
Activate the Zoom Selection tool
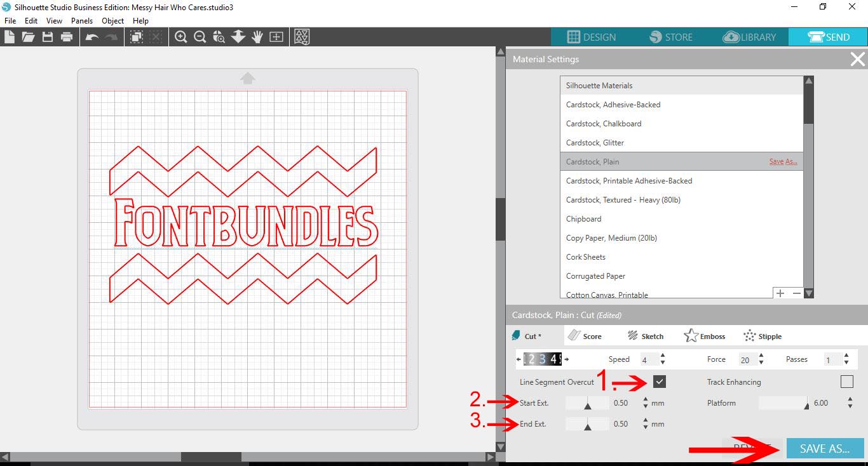(x=219, y=37)
